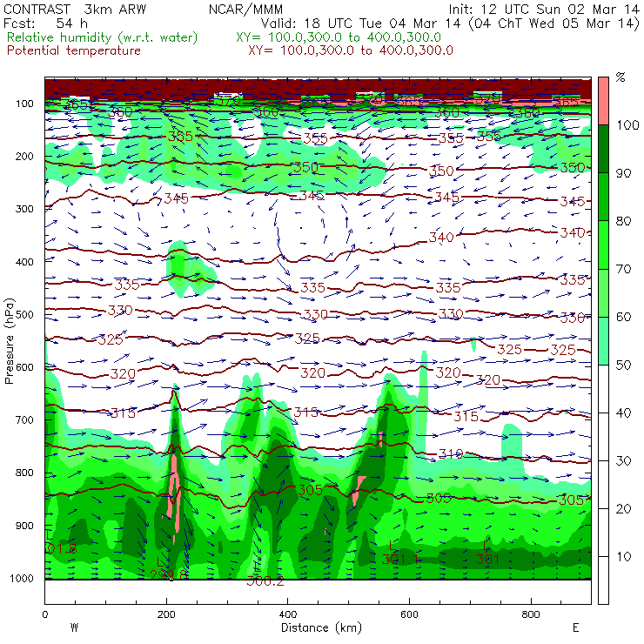Click the 200 hPa pressure tick label
The image size is (644, 644).
24,156
